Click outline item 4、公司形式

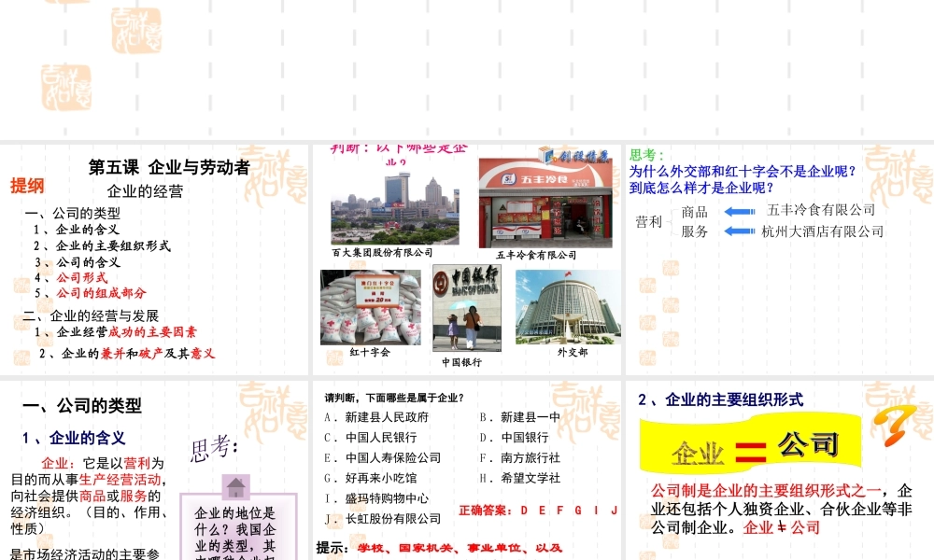(x=71, y=277)
